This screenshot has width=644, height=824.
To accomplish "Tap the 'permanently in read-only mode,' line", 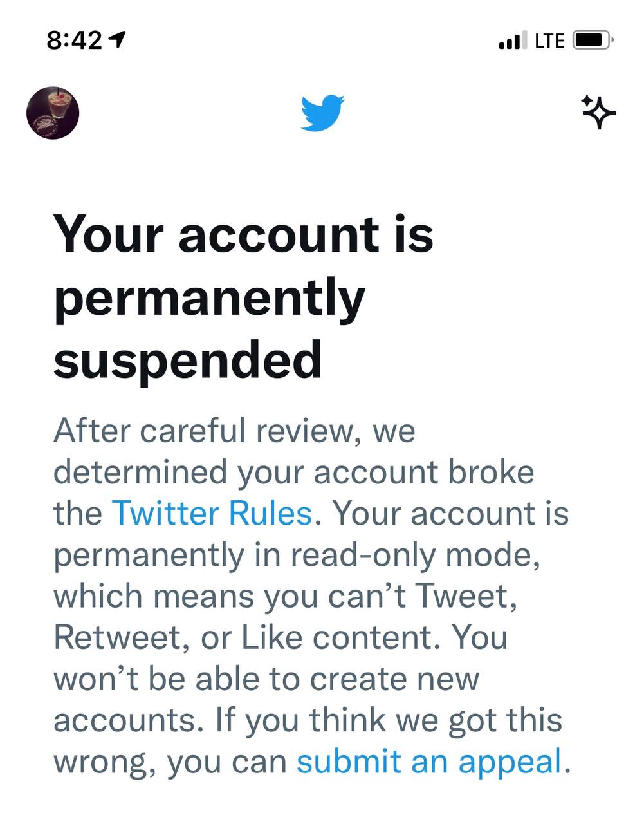I will pyautogui.click(x=297, y=555).
